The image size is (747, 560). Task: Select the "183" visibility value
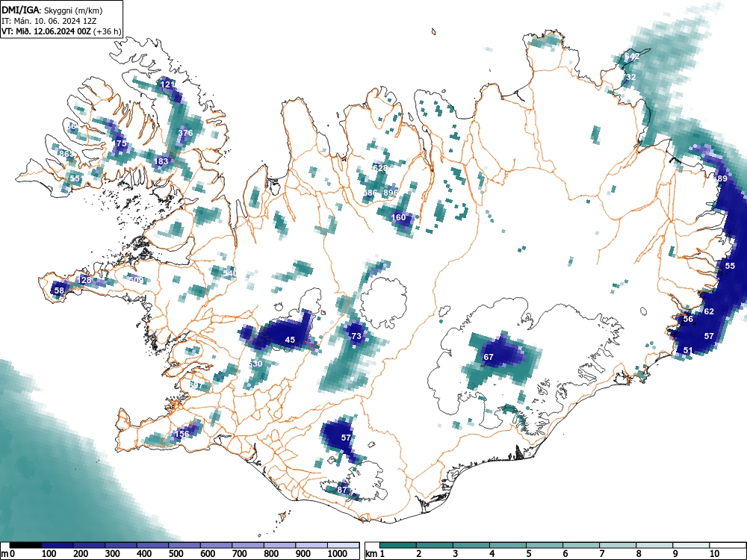point(161,161)
